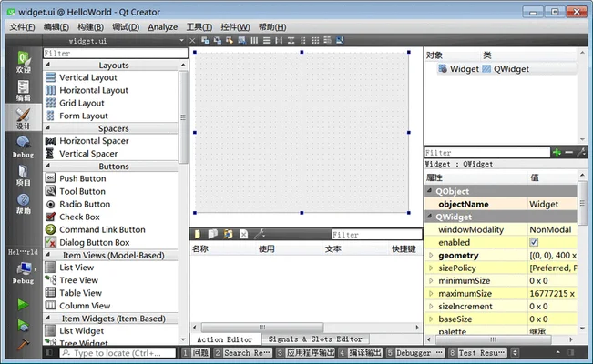Select the Edit Widgets toolbar icon
593x364 pixels.
[x=205, y=40]
